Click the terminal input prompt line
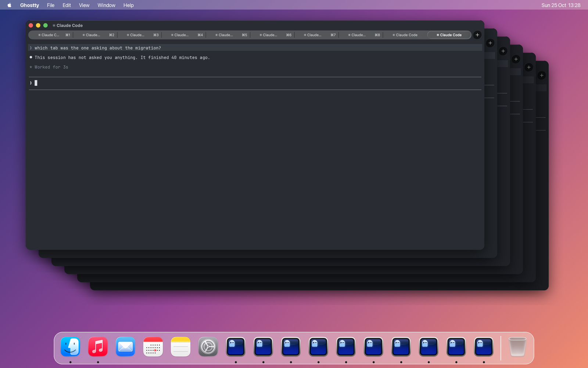 point(255,83)
